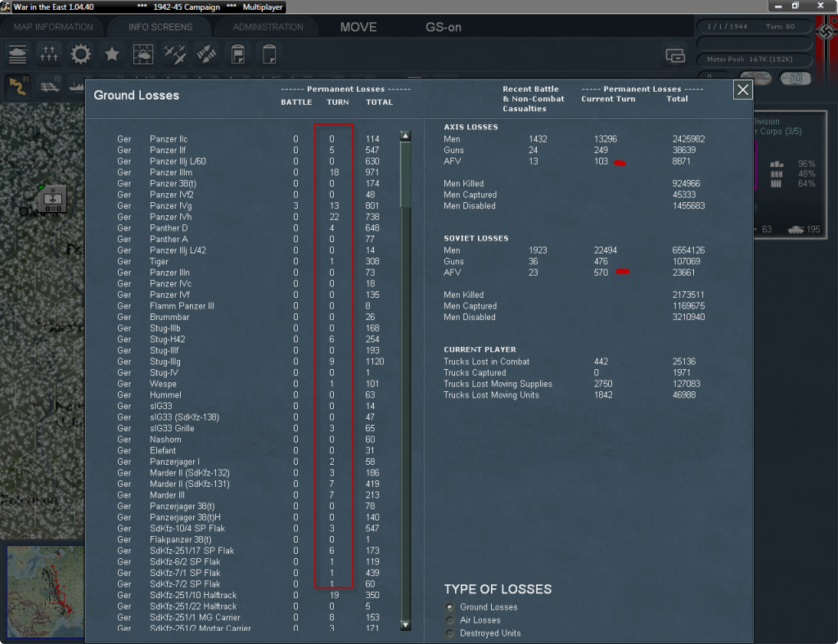The width and height of the screenshot is (838, 644).
Task: Click the 'SOVIET LOSSES' heading
Action: [476, 238]
